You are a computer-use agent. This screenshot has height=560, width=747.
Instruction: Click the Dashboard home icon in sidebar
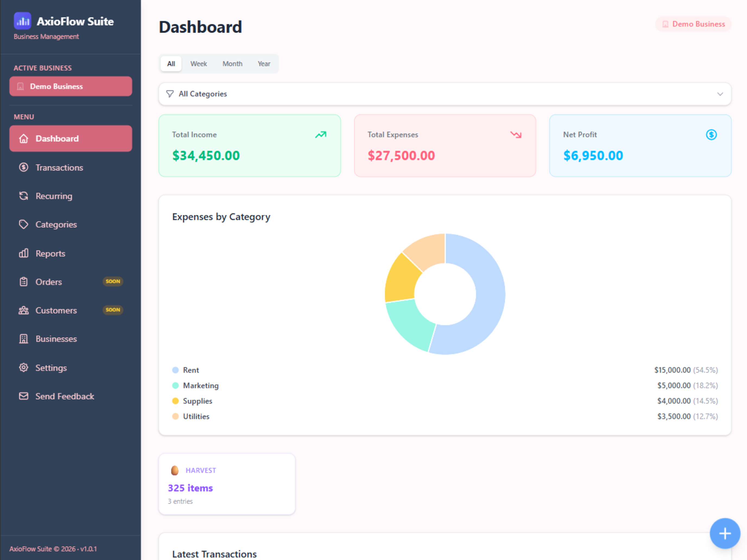pos(24,138)
